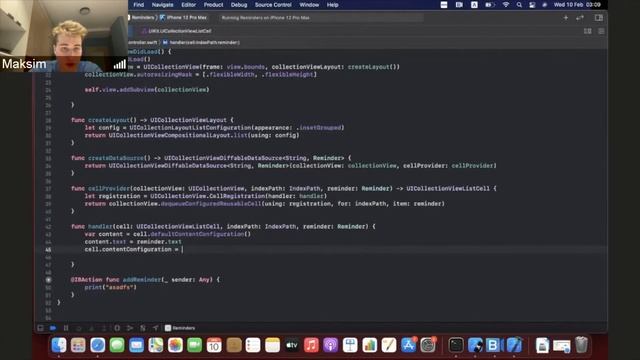Viewport: 640px width, 360px height.
Task: Open Reminders app from the Dock
Action: click(253, 345)
